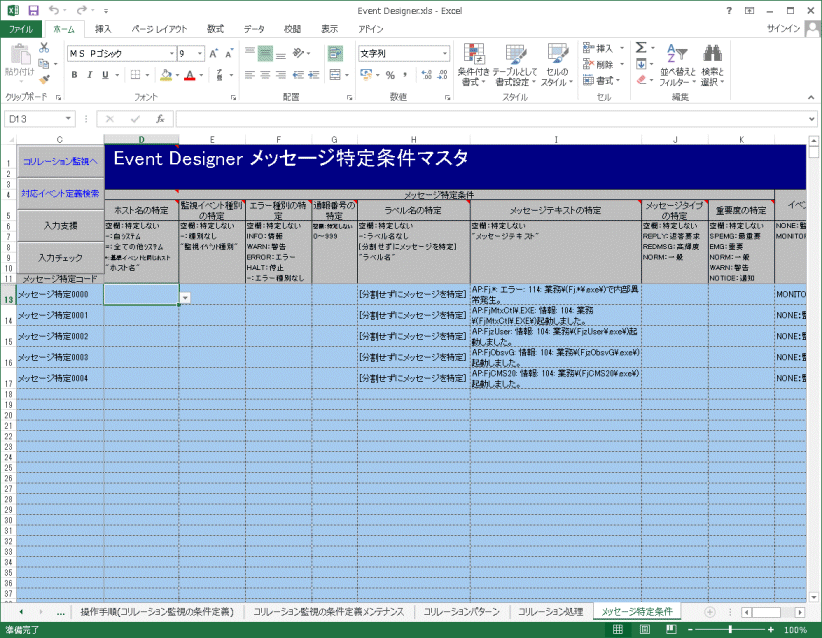Select the Format Painter brush icon
Viewport: 822px width, 638px height.
[x=44, y=79]
